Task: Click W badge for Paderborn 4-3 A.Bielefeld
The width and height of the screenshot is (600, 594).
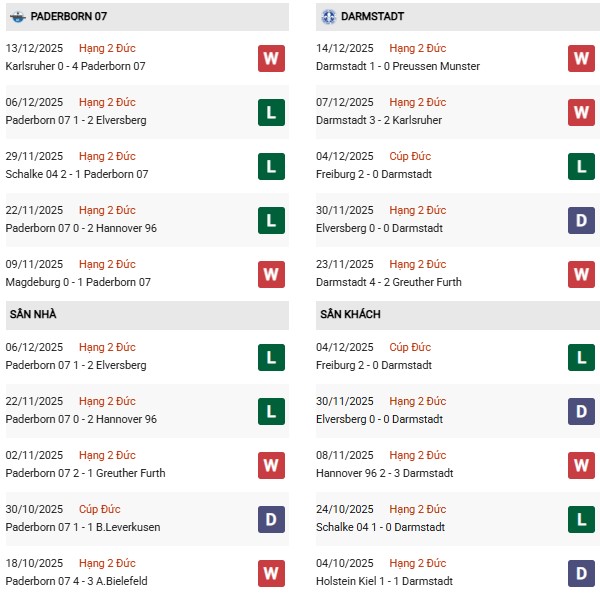Action: click(270, 572)
